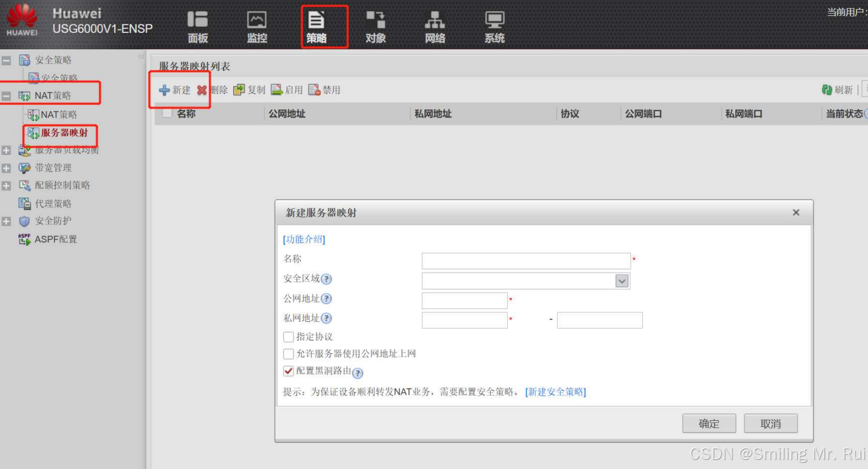The height and width of the screenshot is (469, 868).
Task: Click the 确定 confirm button
Action: pos(709,424)
